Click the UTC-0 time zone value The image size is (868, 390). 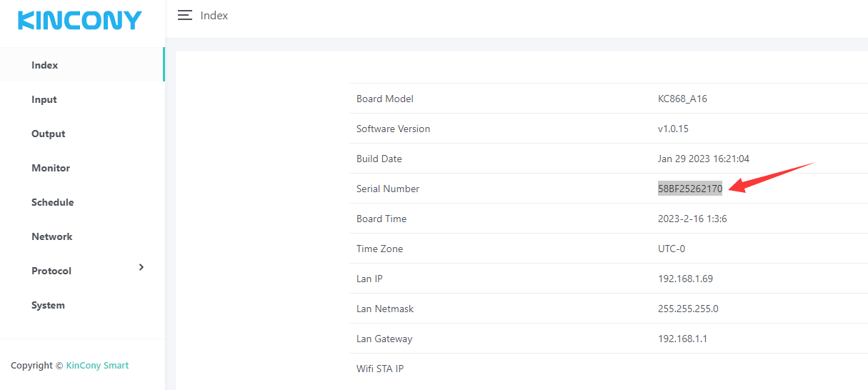pos(673,249)
